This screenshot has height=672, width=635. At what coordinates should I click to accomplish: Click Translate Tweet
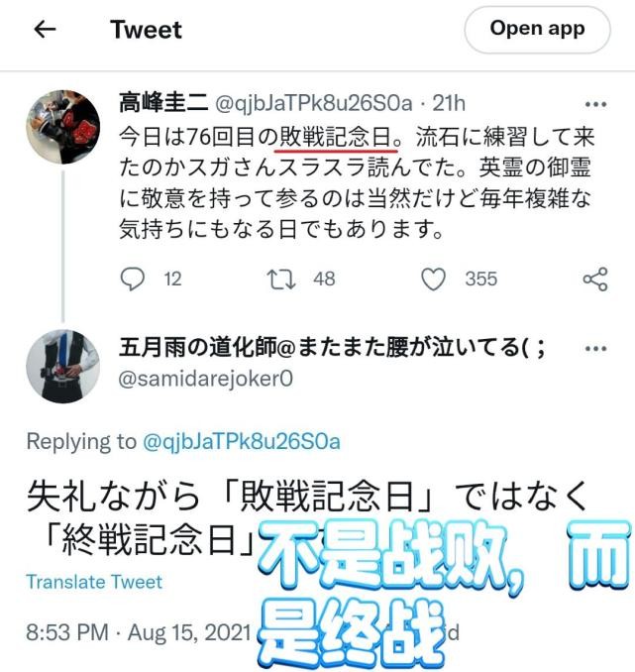point(94,582)
